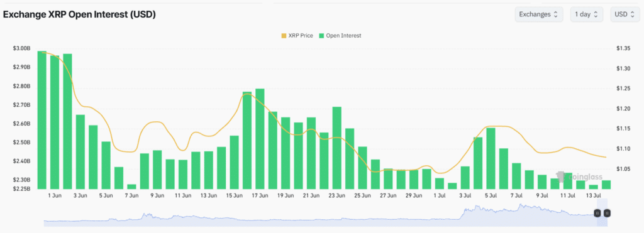Screen dimensions: 644x233
Task: Click the $1.20 right axis label
Action: point(623,109)
